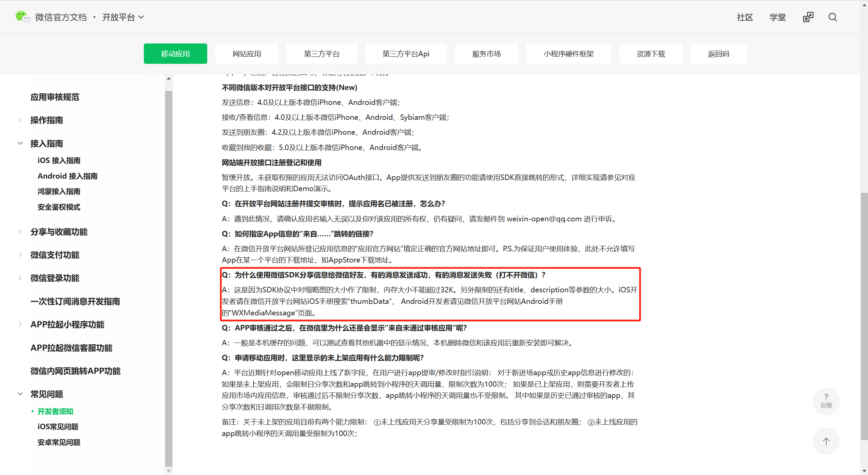Switch to the 网站应用 tab

pyautogui.click(x=247, y=54)
